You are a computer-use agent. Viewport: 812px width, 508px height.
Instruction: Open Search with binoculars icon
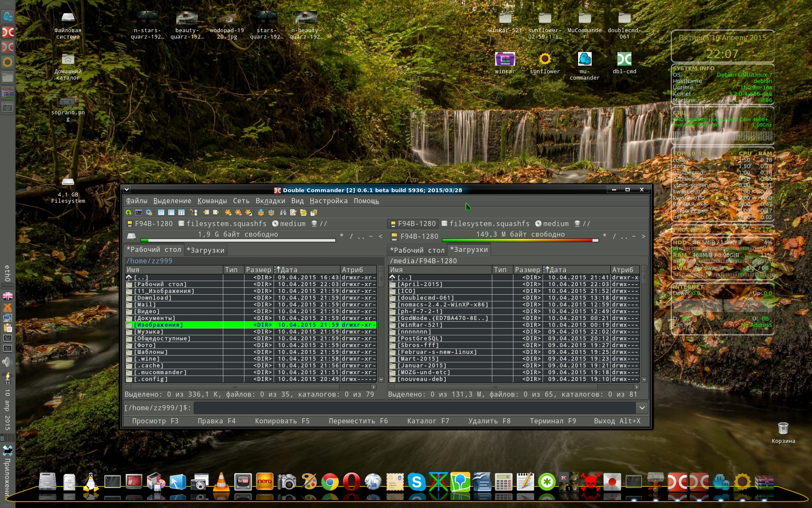point(283,213)
